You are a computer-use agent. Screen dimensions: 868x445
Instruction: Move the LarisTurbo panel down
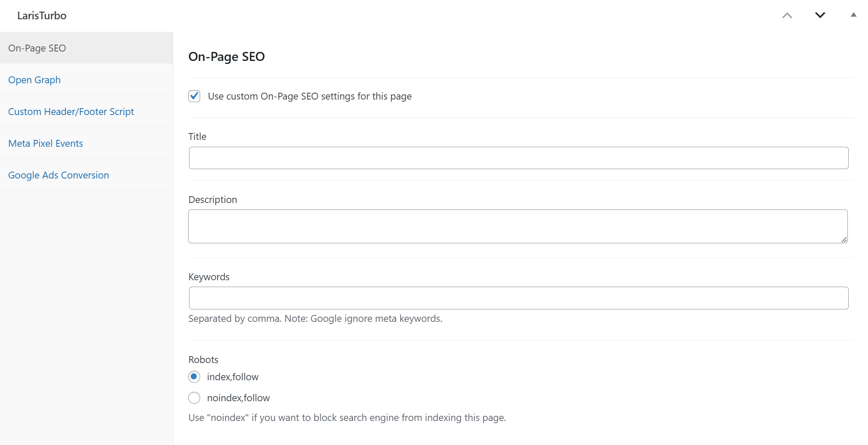(820, 15)
